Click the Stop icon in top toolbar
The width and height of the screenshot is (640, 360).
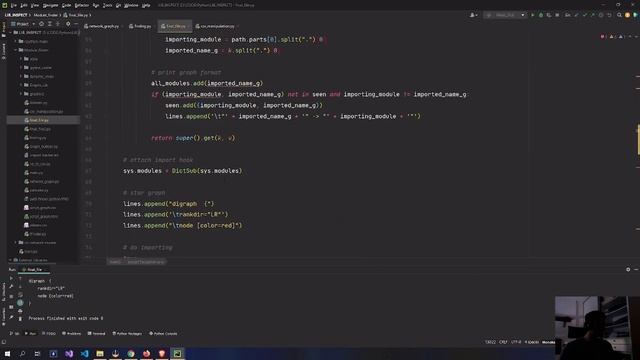pyautogui.click(x=557, y=15)
